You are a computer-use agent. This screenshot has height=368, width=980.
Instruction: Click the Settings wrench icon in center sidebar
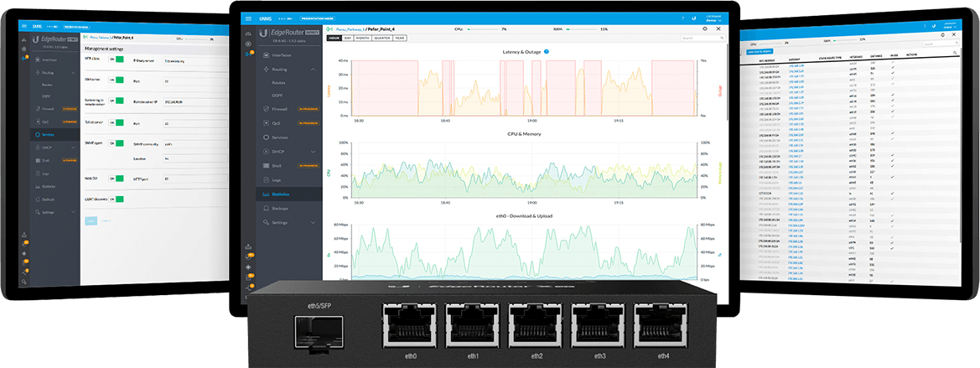267,222
